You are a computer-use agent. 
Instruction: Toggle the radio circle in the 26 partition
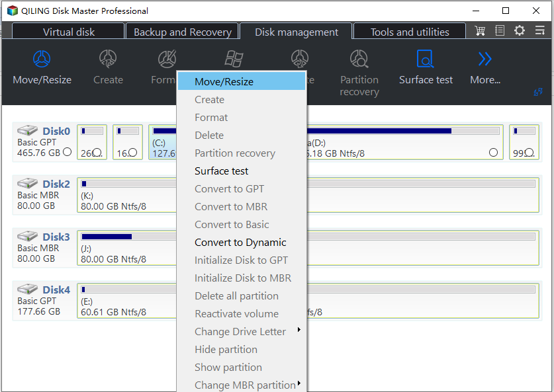[97, 153]
